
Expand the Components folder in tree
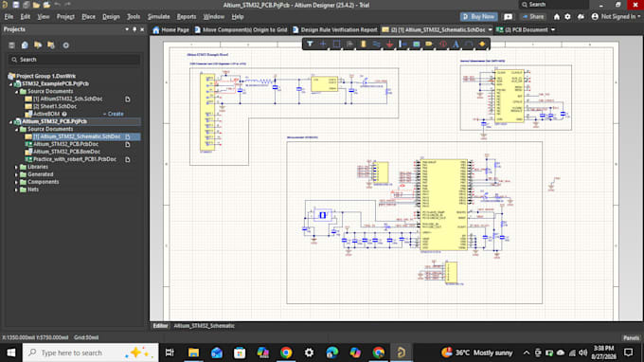click(16, 182)
